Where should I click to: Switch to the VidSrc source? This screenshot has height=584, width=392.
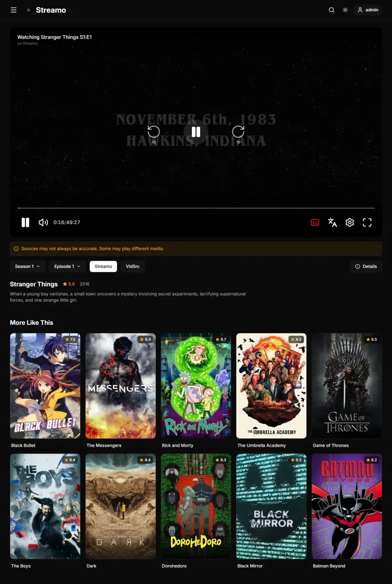tap(133, 266)
